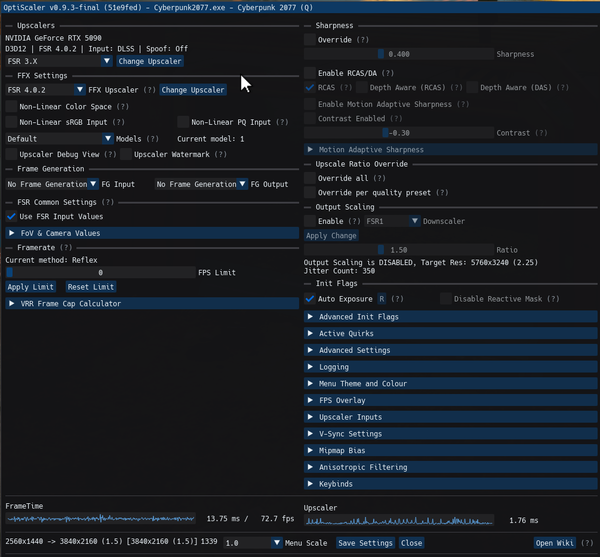Click the (?) hint beside Override all

[379, 178]
